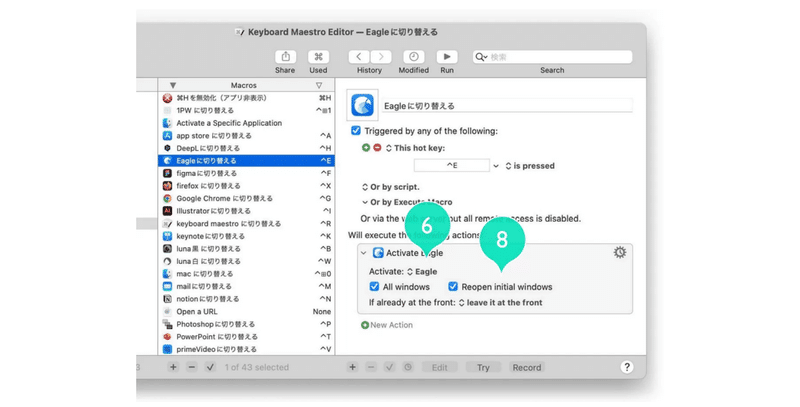Select 'Eagleに切り替える' macro row
800x407 pixels.
pyautogui.click(x=246, y=161)
